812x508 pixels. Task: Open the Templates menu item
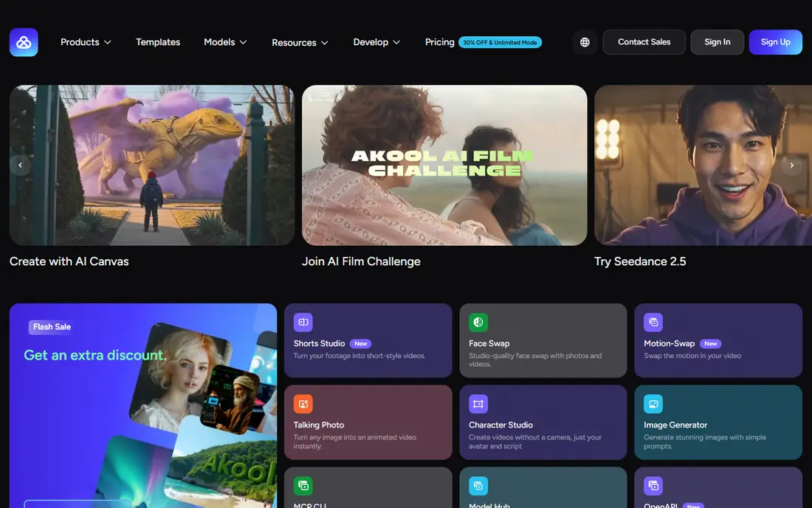pyautogui.click(x=158, y=42)
